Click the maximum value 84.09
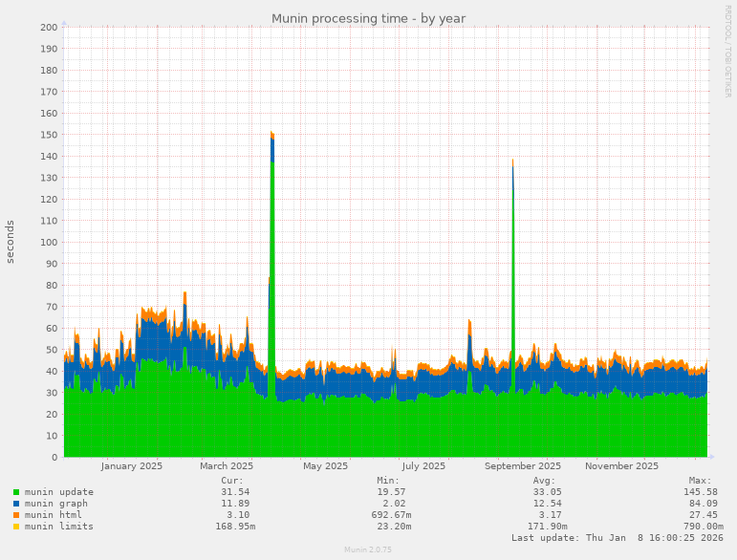 pos(704,504)
